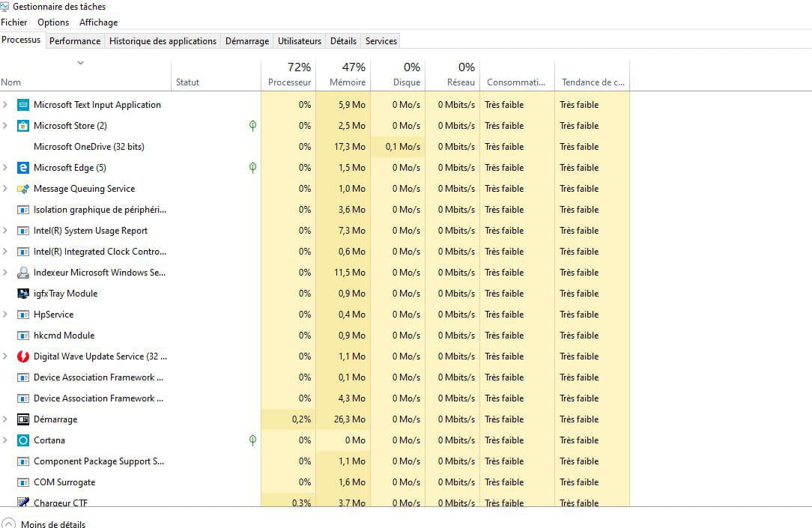Image resolution: width=812 pixels, height=528 pixels.
Task: Click the Task Manager title bar icon
Action: pos(4,7)
